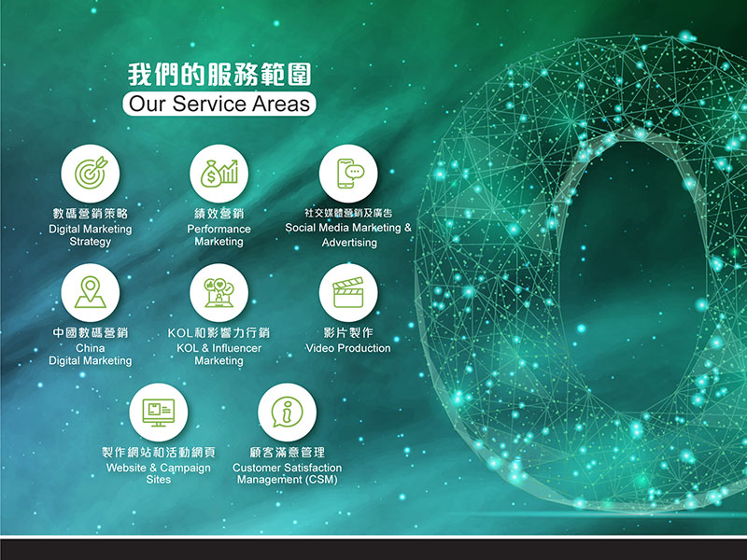Click the 'KOL & Influencer Marketing' label
Screen dimensions: 747x560
tap(218, 355)
